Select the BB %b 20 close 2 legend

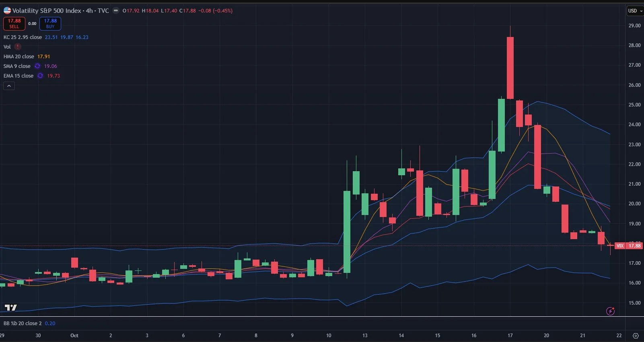pos(23,323)
